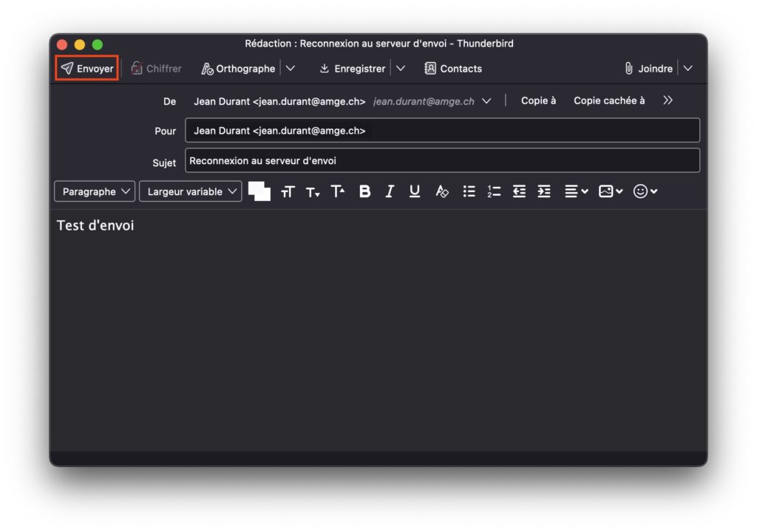Image resolution: width=757 pixels, height=532 pixels.
Task: Open the Contacts sidebar
Action: [x=452, y=69]
